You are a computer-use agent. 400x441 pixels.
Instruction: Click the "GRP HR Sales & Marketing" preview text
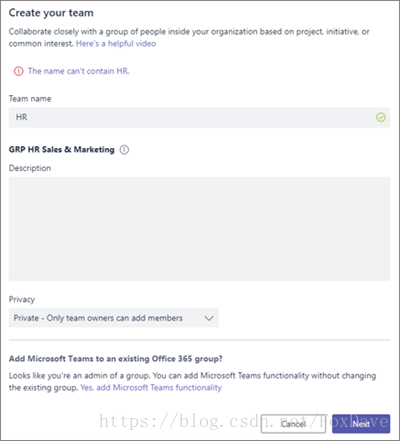[62, 150]
